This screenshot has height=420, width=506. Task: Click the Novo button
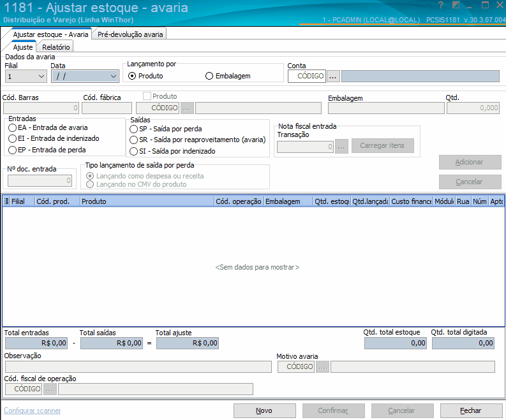coord(264,410)
